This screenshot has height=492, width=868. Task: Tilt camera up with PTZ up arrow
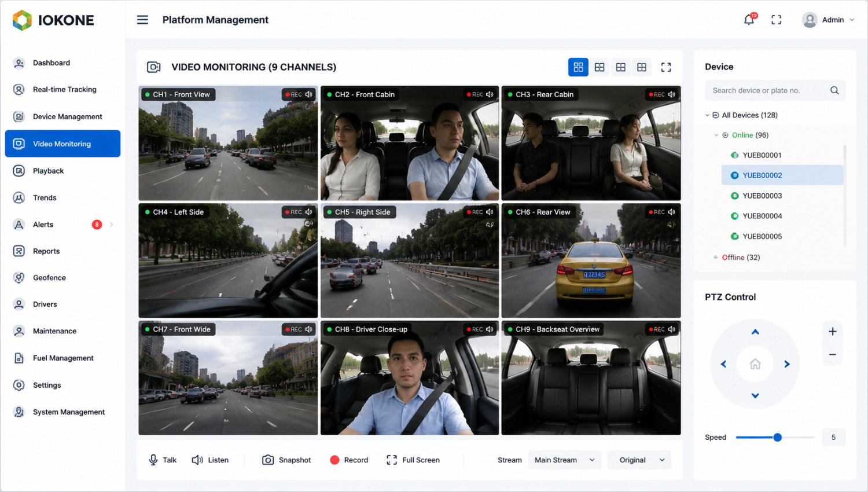pyautogui.click(x=755, y=332)
